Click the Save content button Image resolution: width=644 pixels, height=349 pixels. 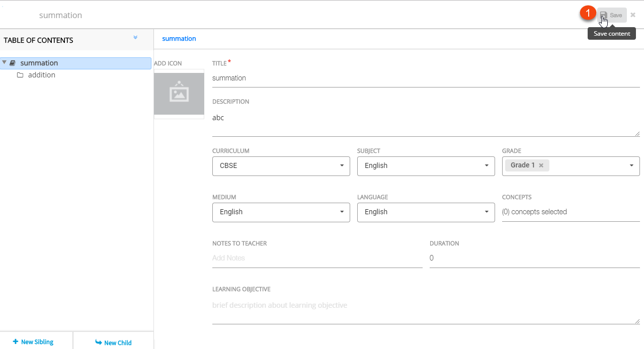pyautogui.click(x=612, y=15)
